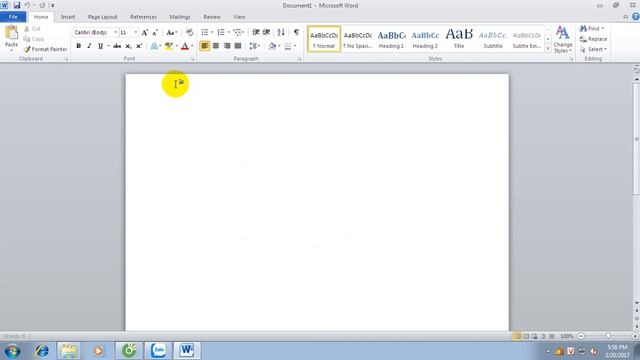Image resolution: width=640 pixels, height=360 pixels.
Task: Sort the selected text
Action: (281, 32)
